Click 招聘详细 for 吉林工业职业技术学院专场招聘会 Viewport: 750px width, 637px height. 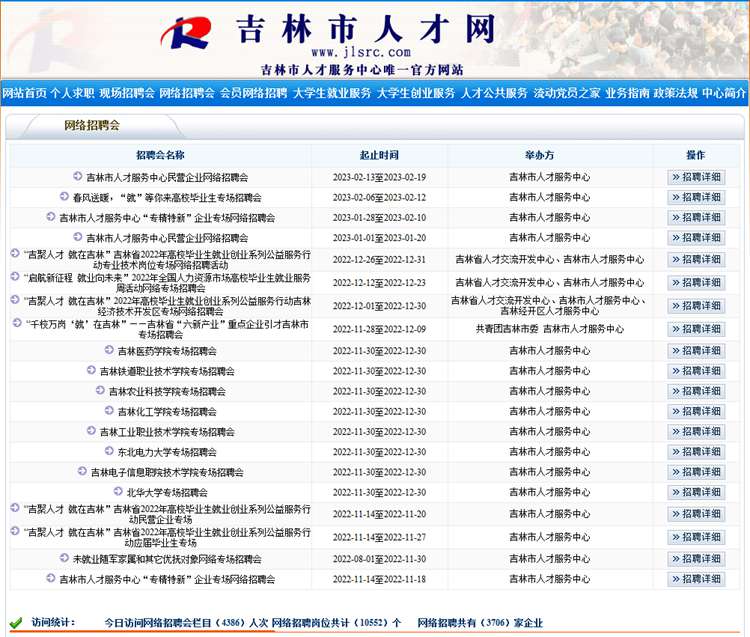[x=696, y=432]
